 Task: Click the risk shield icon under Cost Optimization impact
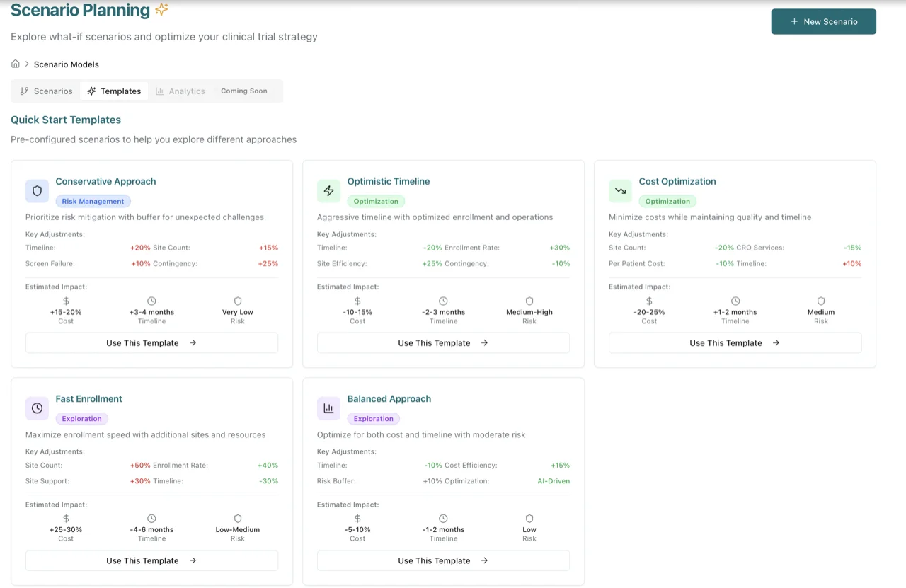pyautogui.click(x=821, y=301)
